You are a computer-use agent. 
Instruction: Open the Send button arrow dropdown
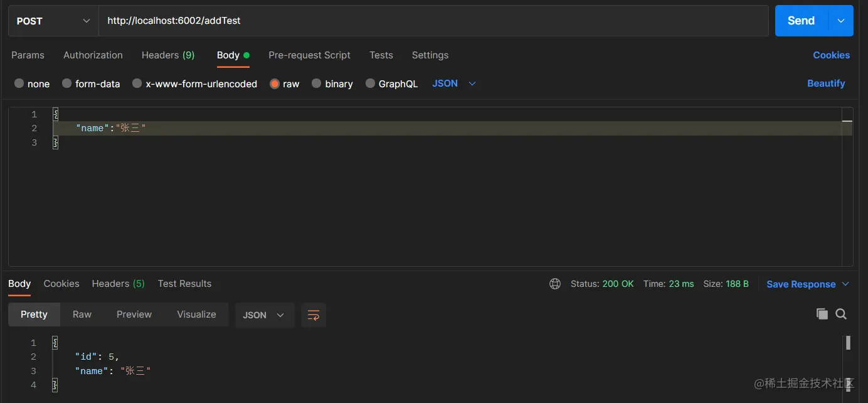tap(841, 21)
